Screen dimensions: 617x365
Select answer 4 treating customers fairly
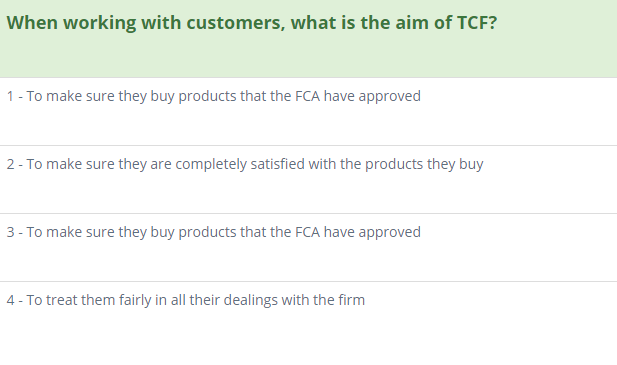(x=308, y=323)
